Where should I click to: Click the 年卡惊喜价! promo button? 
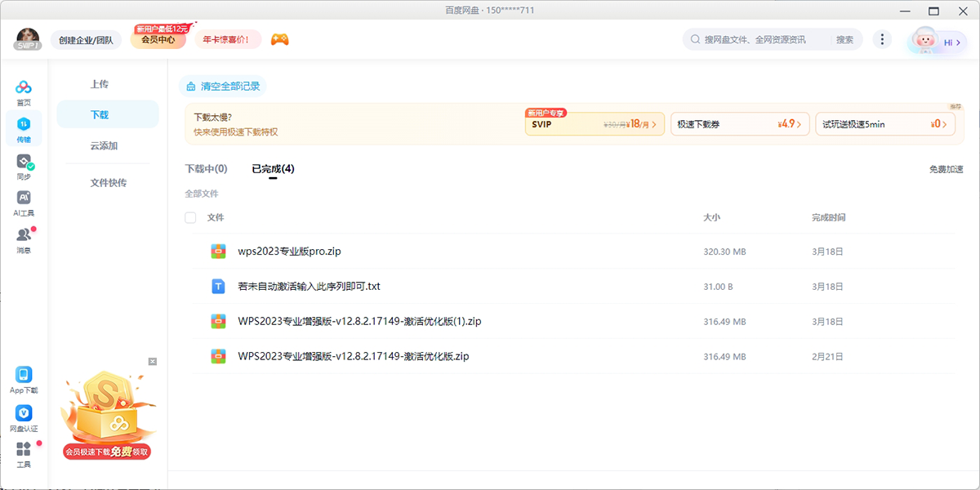tap(227, 39)
